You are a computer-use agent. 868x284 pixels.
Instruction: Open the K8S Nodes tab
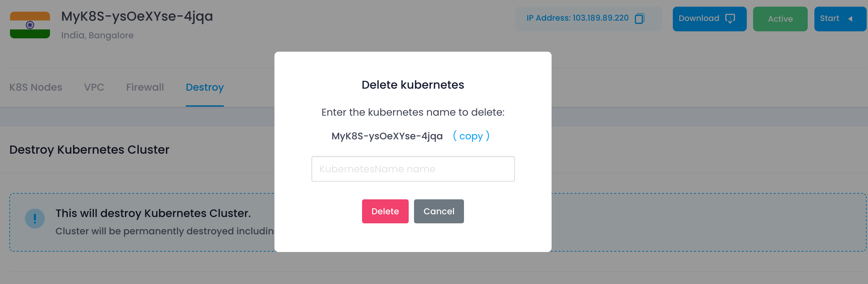pos(36,87)
